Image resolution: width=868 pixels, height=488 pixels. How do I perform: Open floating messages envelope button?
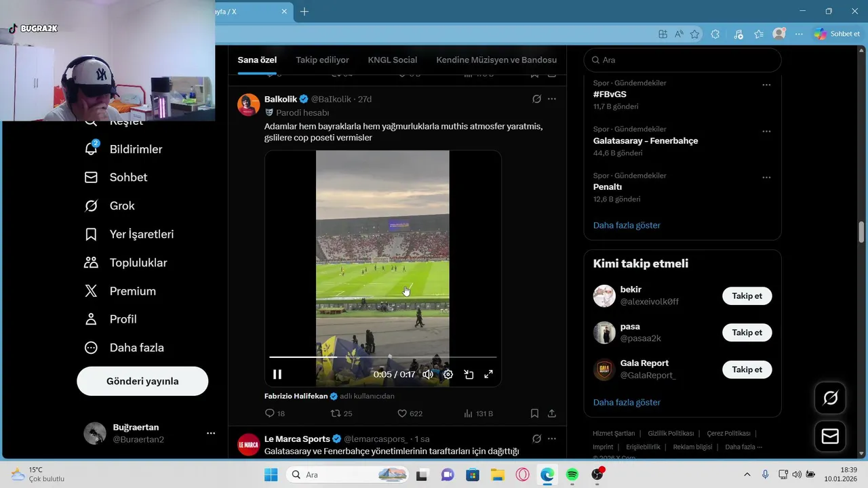830,436
